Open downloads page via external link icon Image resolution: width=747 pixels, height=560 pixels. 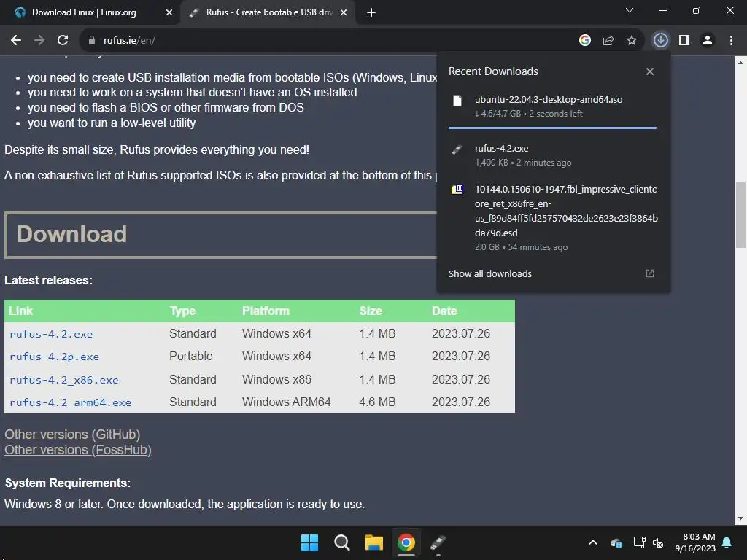650,273
